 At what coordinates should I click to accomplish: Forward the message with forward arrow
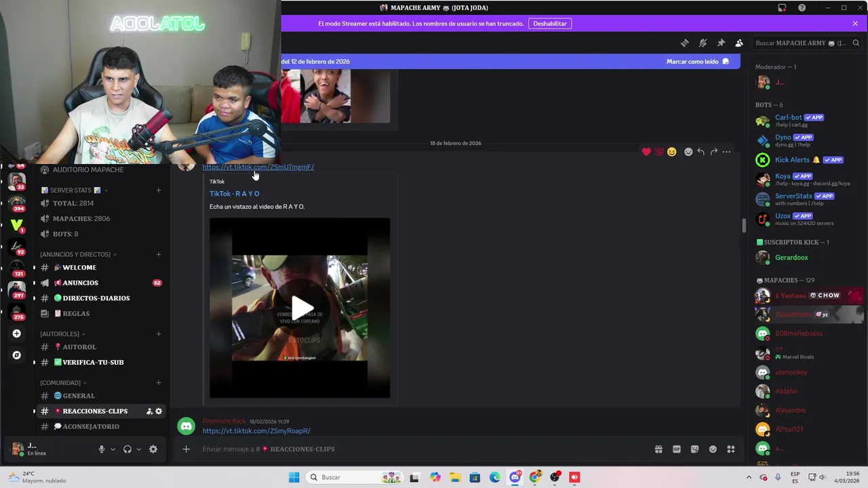click(x=713, y=152)
